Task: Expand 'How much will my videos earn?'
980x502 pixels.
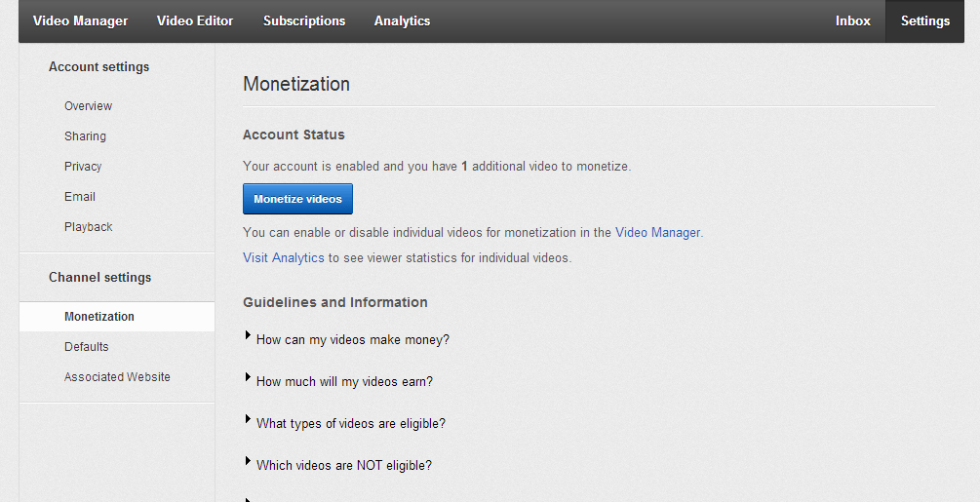Action: tap(343, 382)
